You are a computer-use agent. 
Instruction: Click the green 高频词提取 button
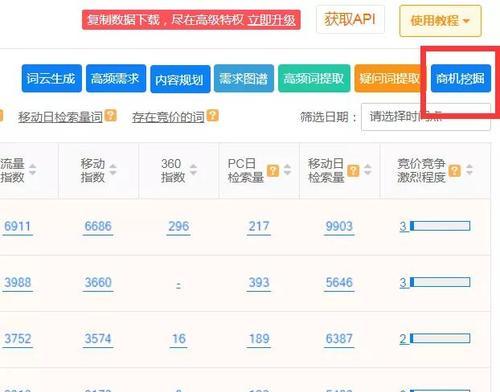[314, 78]
